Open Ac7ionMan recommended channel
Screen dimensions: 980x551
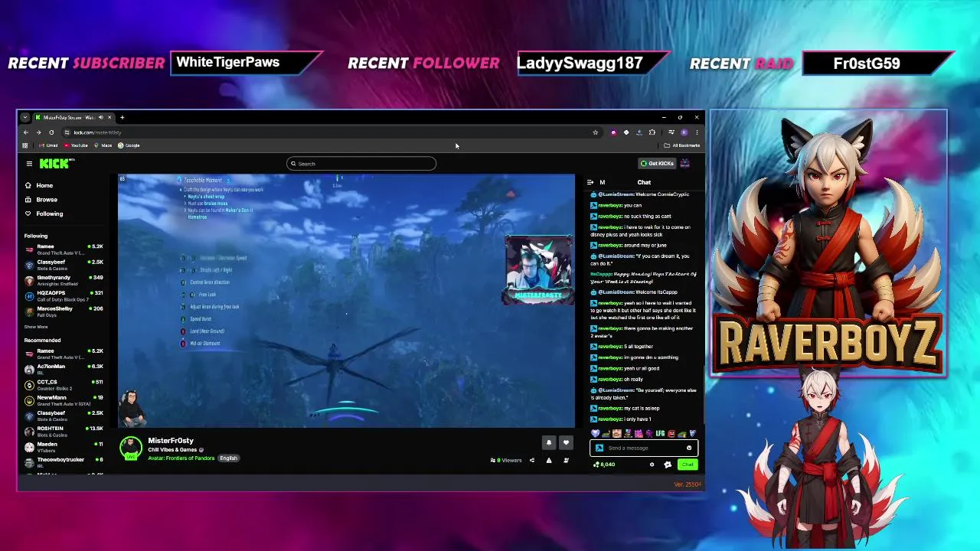click(x=64, y=368)
